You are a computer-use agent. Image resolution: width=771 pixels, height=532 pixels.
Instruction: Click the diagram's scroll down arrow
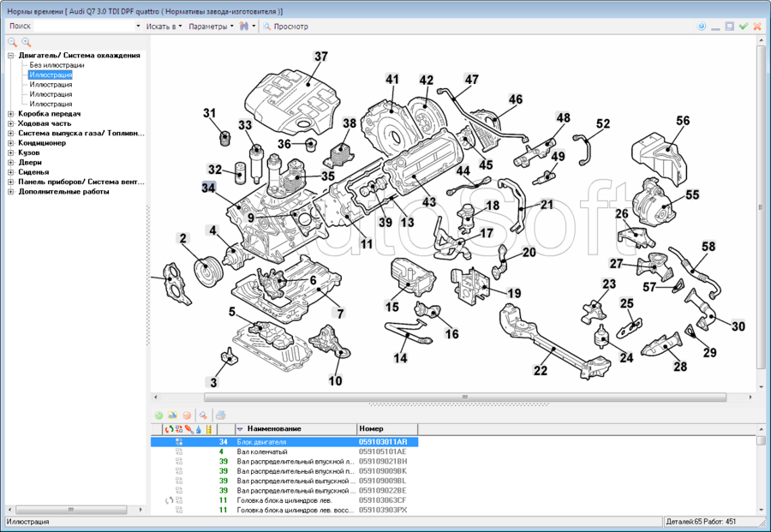click(x=762, y=387)
